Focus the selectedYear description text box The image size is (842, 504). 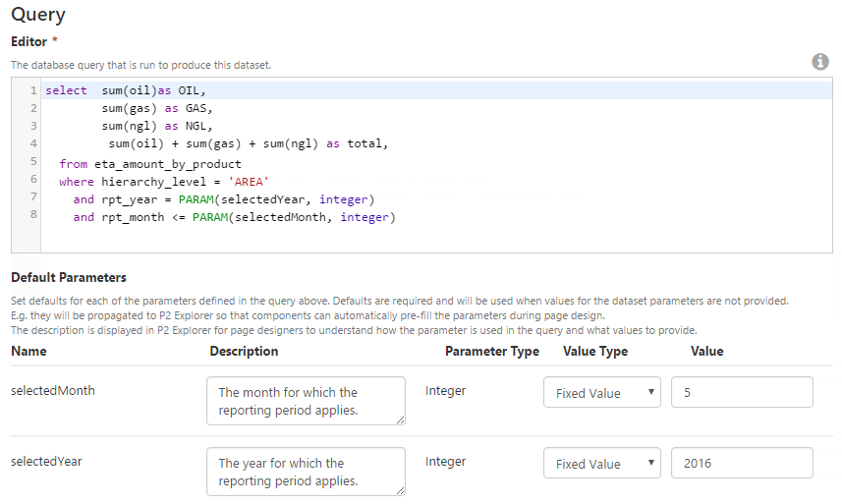pos(305,472)
